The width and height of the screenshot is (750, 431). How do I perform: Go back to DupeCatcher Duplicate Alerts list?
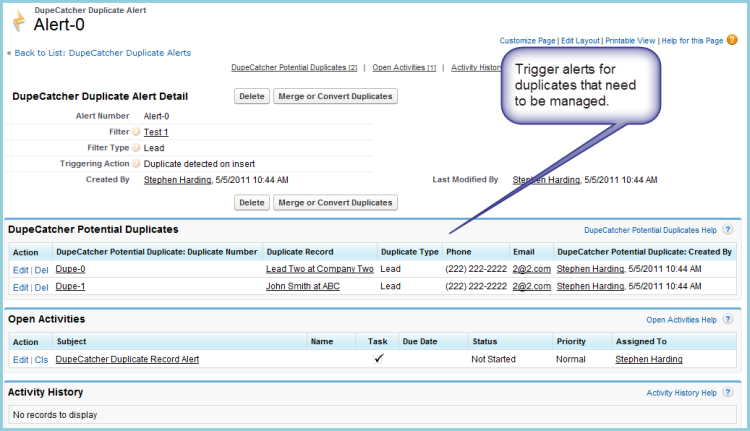[102, 53]
